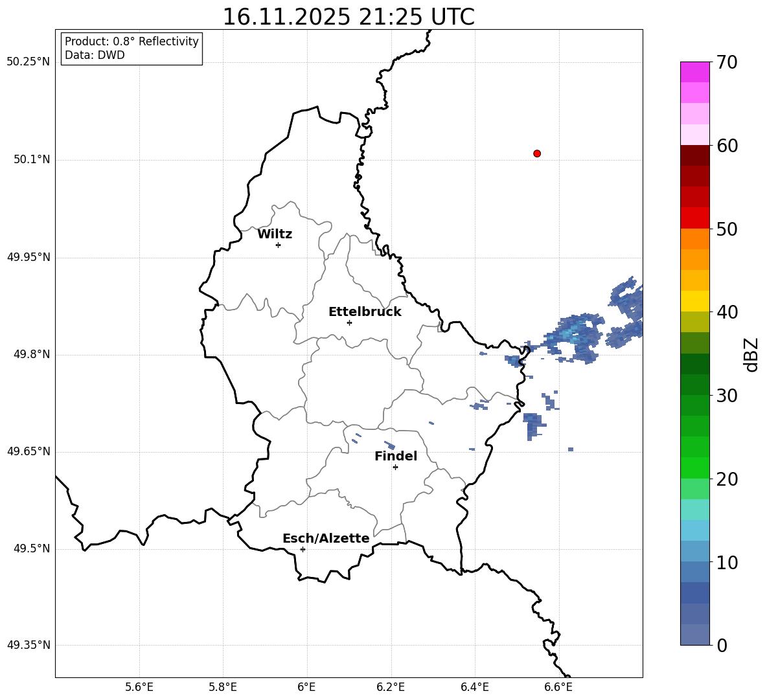Click the 6°E longitude label
This screenshot has width=767, height=700.
[306, 688]
